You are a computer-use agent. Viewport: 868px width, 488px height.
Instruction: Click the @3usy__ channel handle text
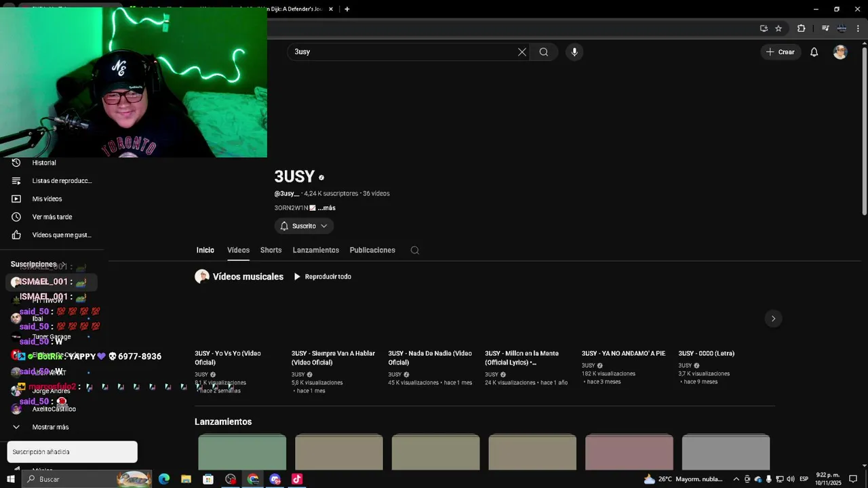(286, 194)
